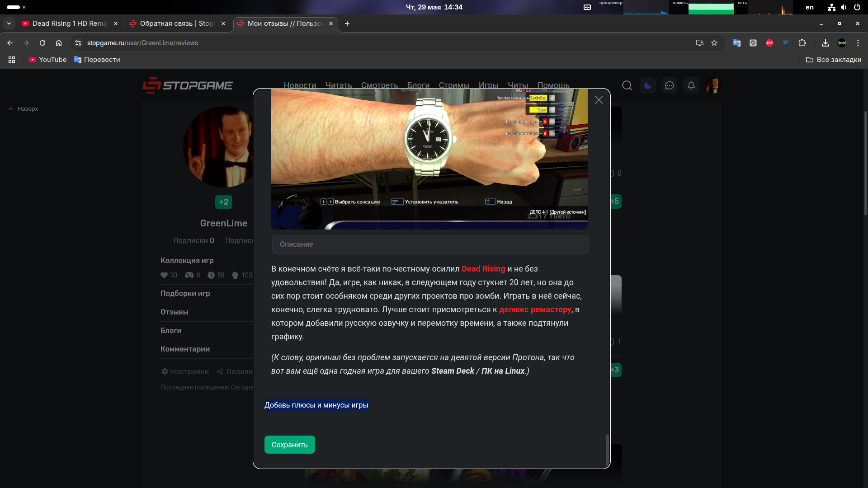
Task: Close the review edit dialog
Action: point(599,100)
